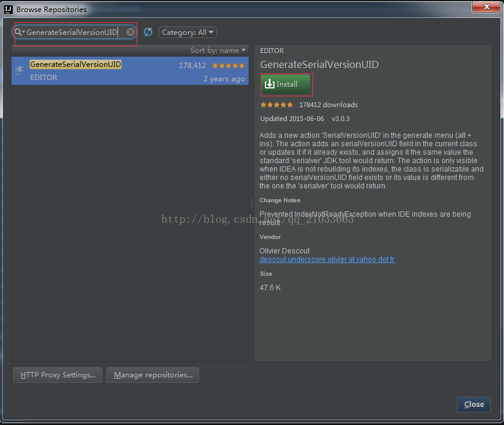Screen dimensions: 504x425
Task: Click the GenerateSerialVersionUID title in the details pane
Action: click(x=319, y=64)
